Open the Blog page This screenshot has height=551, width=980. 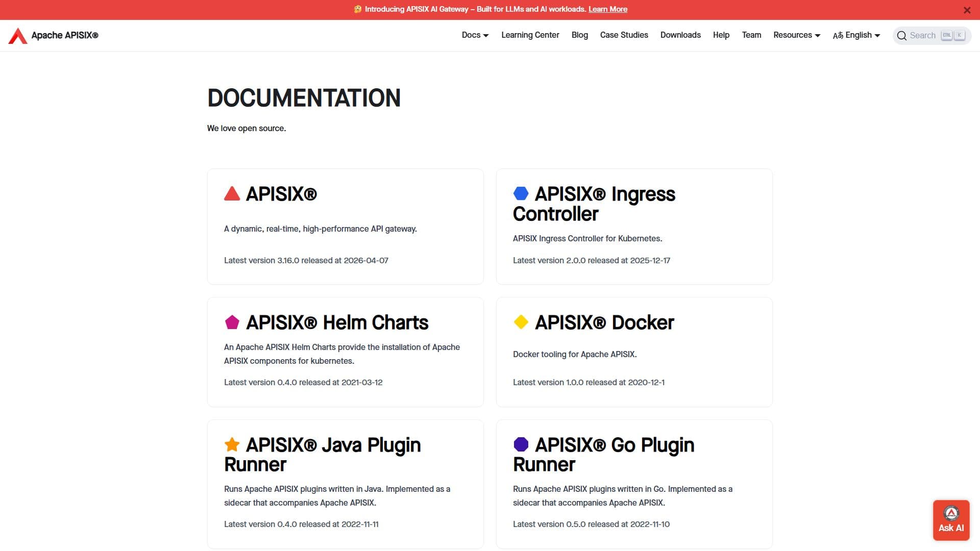(x=579, y=35)
